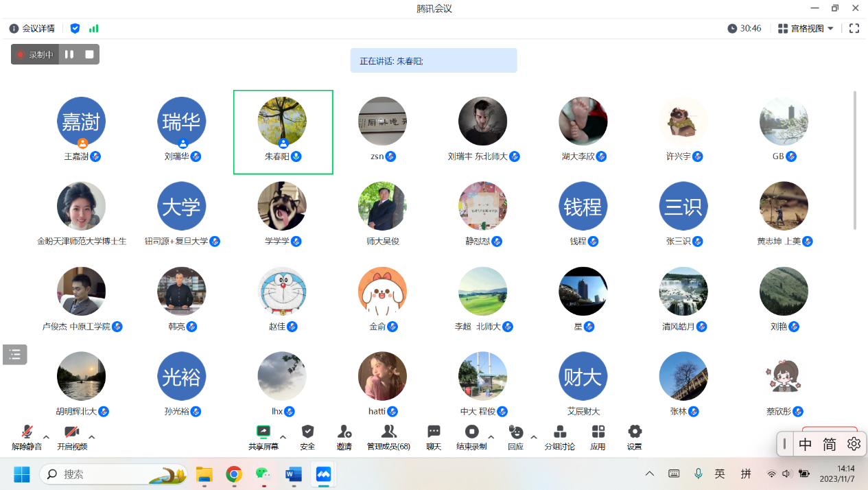This screenshot has width=868, height=490.
Task: Open the 聊天 chat panel
Action: [x=434, y=432]
